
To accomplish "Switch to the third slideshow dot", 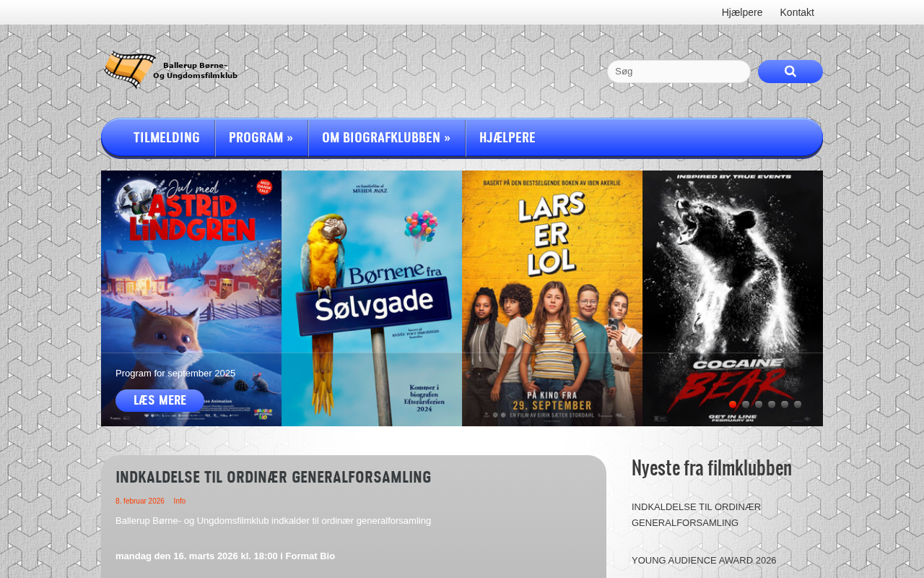I will click(759, 405).
